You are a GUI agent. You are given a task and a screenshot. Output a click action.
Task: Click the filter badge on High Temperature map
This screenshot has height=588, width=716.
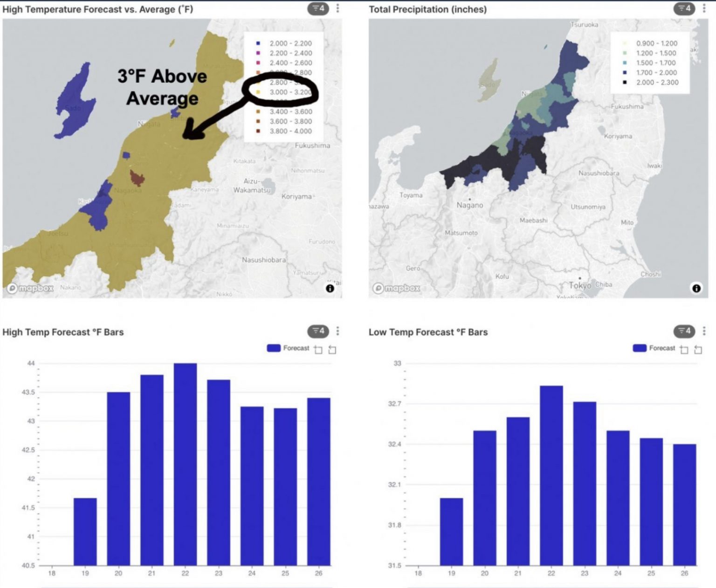[x=318, y=8]
